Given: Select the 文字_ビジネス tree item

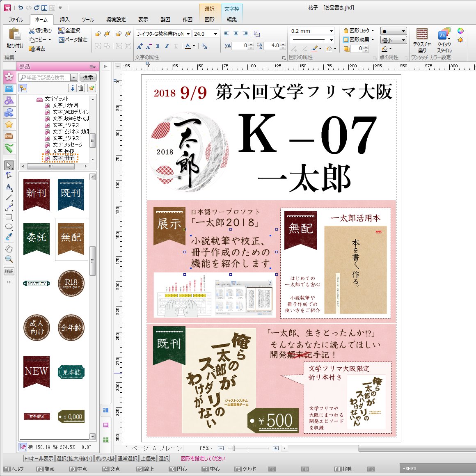Looking at the screenshot, I should pos(66,125).
